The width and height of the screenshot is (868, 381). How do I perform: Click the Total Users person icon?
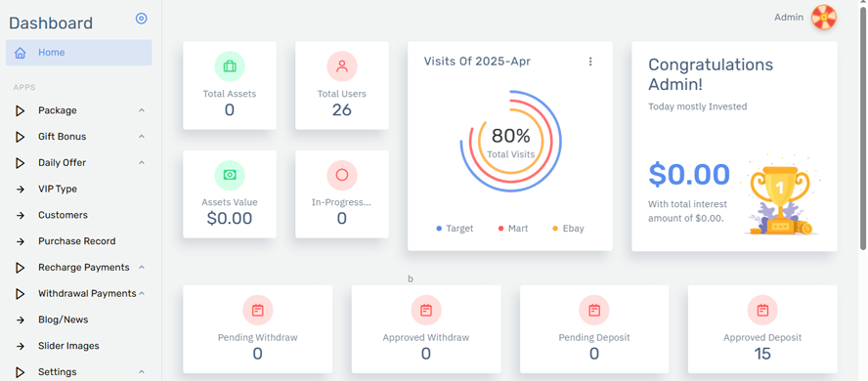point(341,66)
